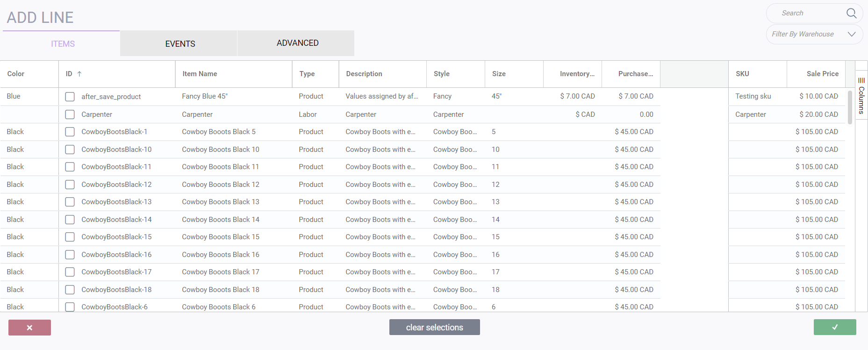Open the Advanced tab
This screenshot has width=868, height=350.
point(297,43)
